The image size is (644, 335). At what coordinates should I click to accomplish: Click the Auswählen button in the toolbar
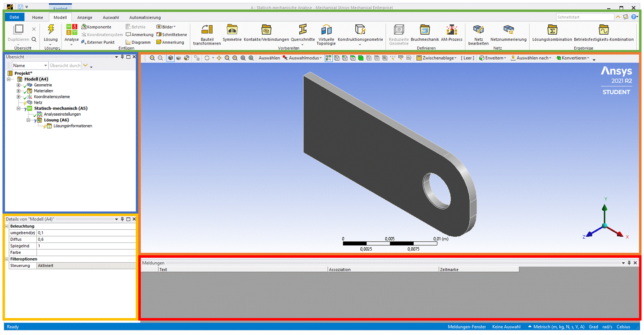(x=269, y=58)
